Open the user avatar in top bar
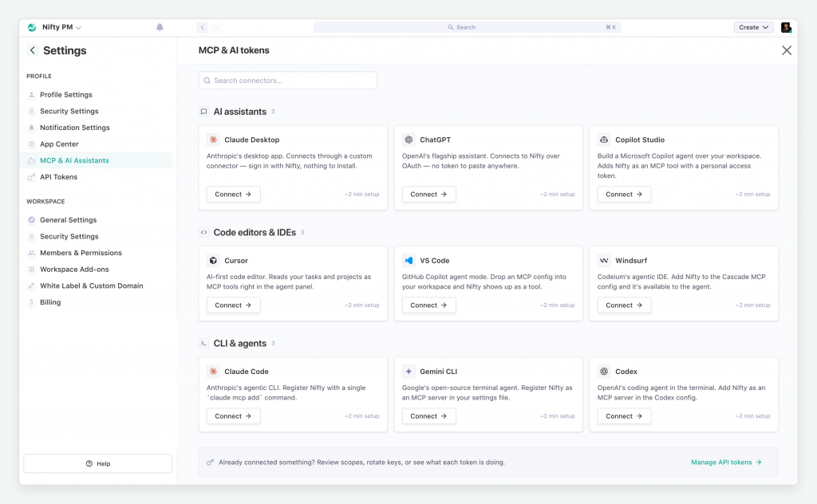Viewport: 817px width, 504px height. pyautogui.click(x=786, y=27)
